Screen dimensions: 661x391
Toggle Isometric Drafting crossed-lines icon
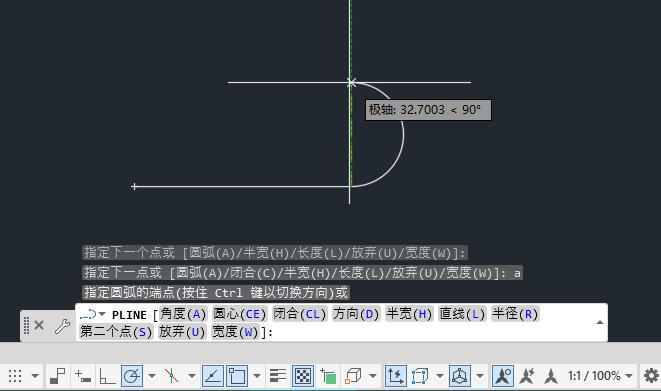[x=171, y=376]
